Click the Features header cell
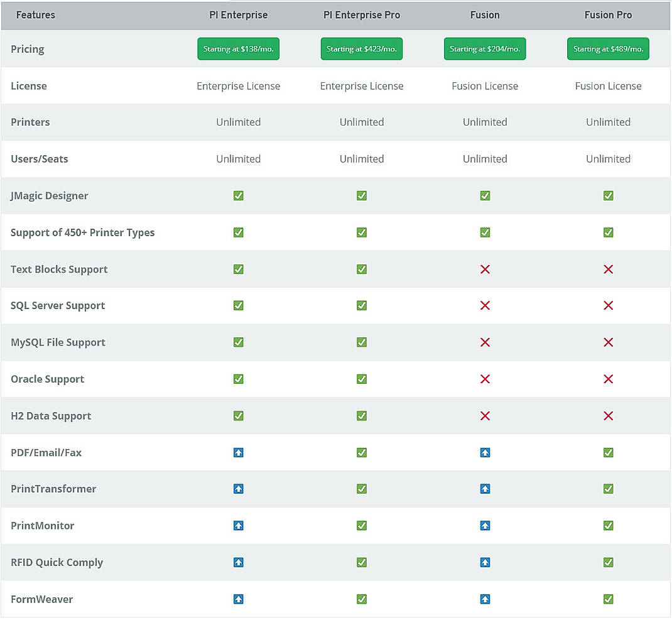 pyautogui.click(x=35, y=14)
